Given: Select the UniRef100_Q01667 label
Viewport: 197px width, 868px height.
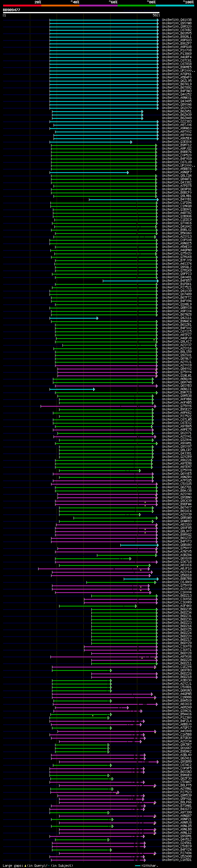Looking at the screenshot, I should tap(177, 748).
